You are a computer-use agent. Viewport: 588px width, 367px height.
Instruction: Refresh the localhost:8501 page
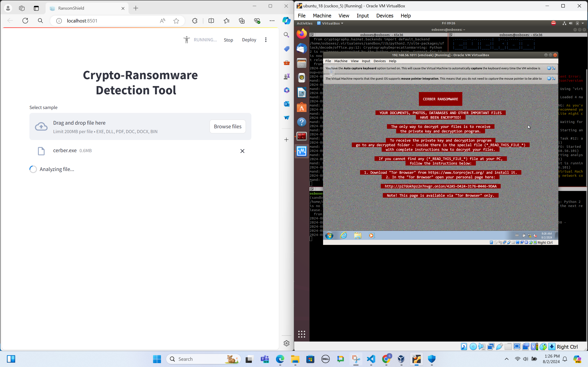[x=25, y=21]
